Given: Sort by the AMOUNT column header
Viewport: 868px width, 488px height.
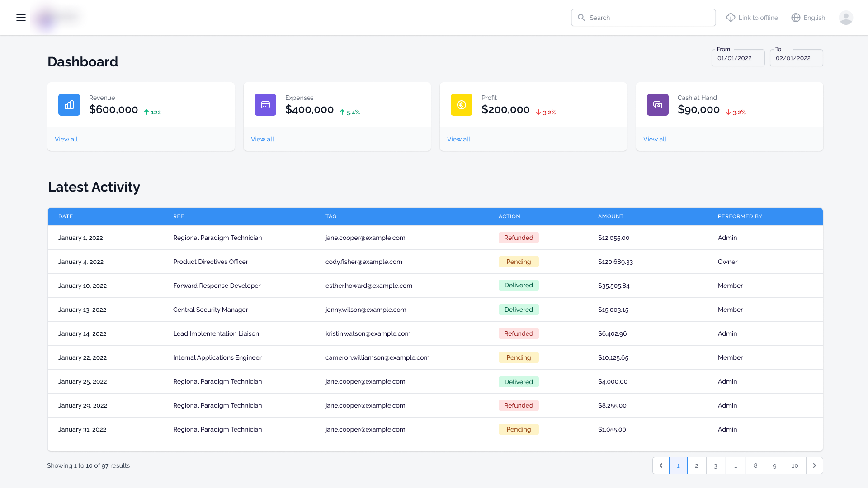Looking at the screenshot, I should coord(610,216).
